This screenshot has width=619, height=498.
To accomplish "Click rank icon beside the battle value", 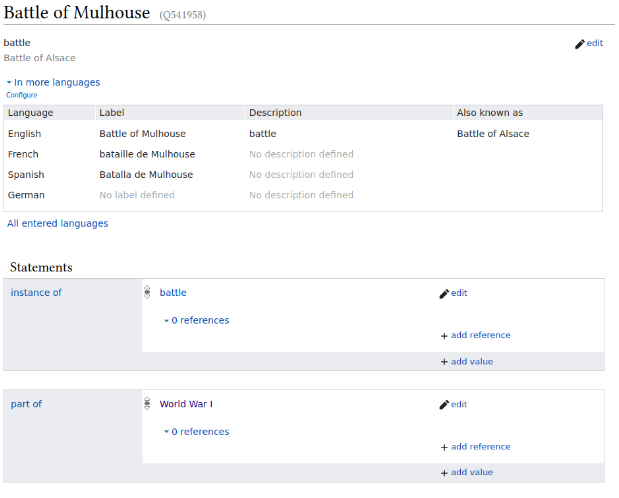I will coord(148,293).
